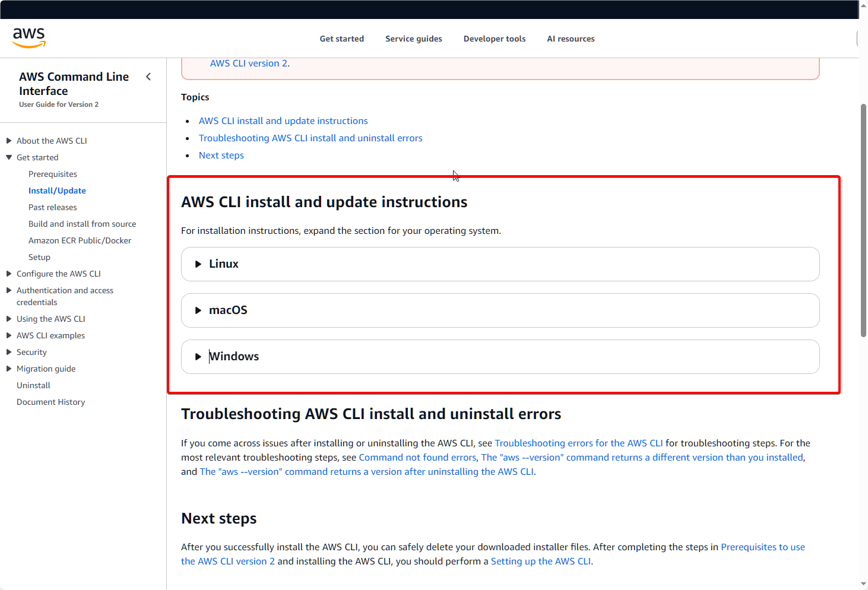Expand Configure the AWS CLI arrow
The height and width of the screenshot is (590, 868).
tap(9, 274)
